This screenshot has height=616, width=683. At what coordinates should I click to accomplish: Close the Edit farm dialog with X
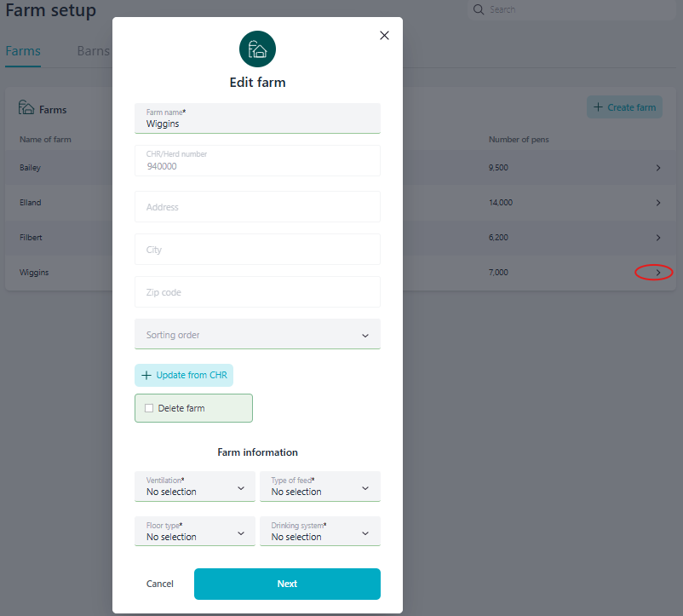(384, 35)
